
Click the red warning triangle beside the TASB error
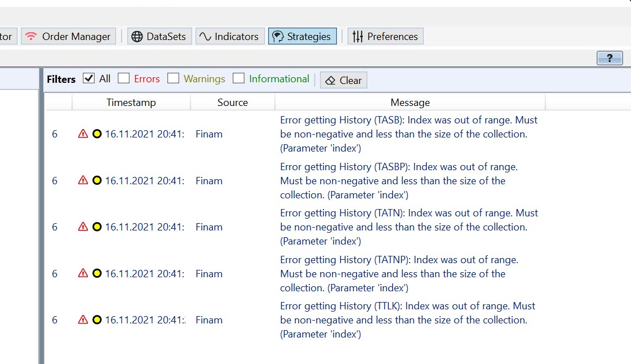pos(82,134)
